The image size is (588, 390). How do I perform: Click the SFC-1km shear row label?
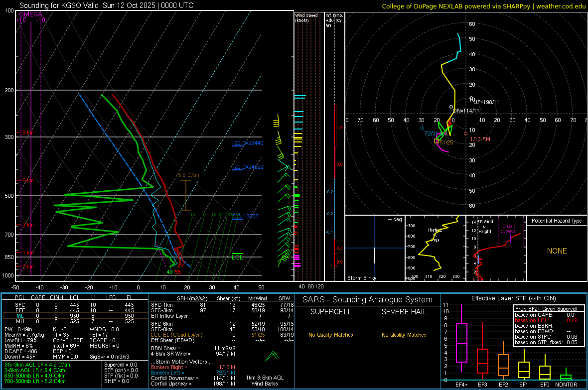162,305
